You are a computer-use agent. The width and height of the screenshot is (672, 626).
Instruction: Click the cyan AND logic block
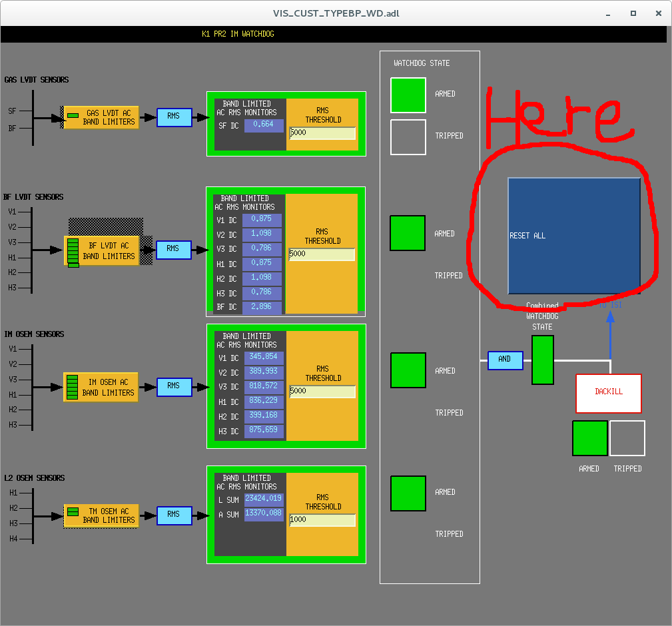pos(505,360)
